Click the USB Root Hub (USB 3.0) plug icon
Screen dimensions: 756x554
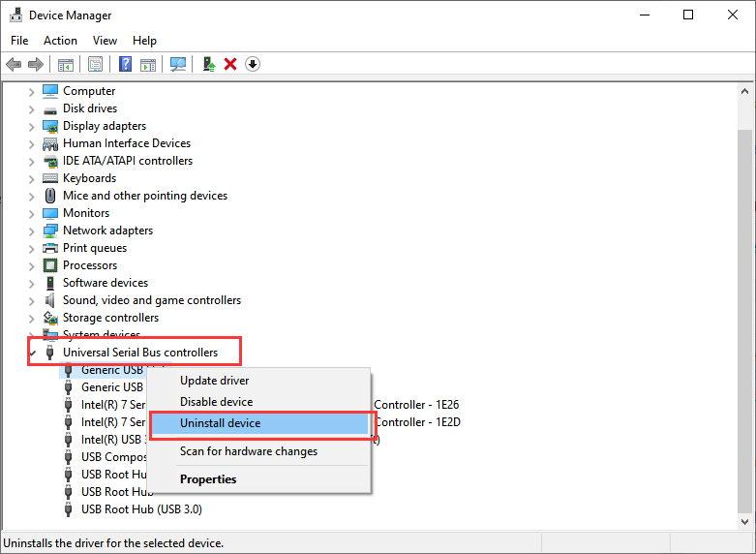point(69,509)
